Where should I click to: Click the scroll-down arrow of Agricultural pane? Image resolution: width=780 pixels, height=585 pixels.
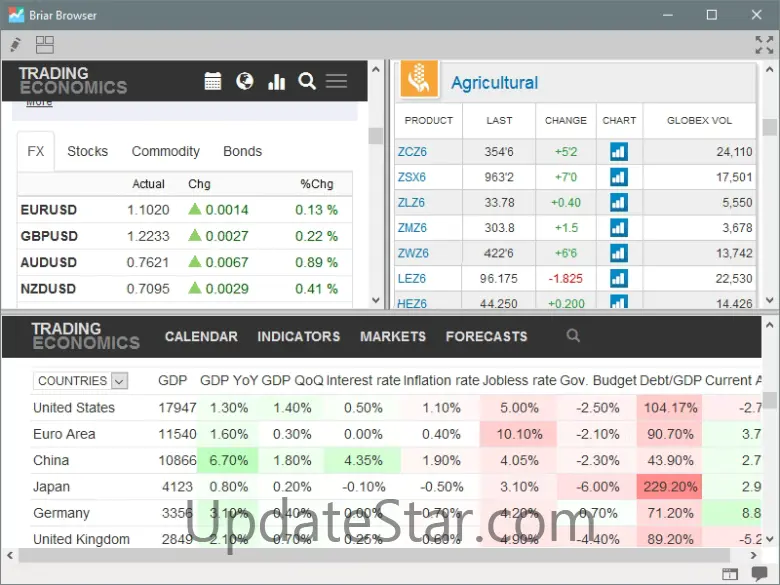(770, 300)
